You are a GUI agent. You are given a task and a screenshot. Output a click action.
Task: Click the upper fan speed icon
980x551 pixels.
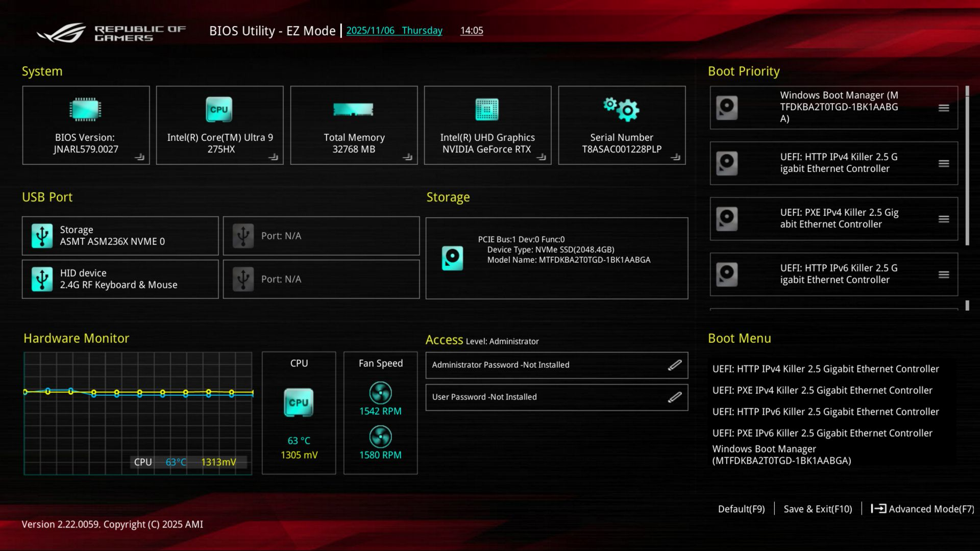pyautogui.click(x=380, y=393)
